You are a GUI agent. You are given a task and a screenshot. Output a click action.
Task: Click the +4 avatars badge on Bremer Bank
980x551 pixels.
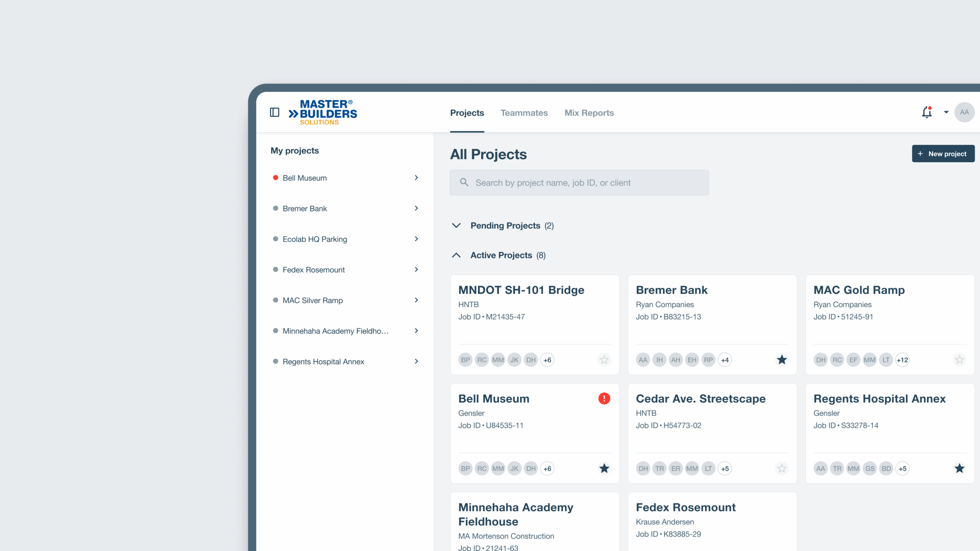725,360
